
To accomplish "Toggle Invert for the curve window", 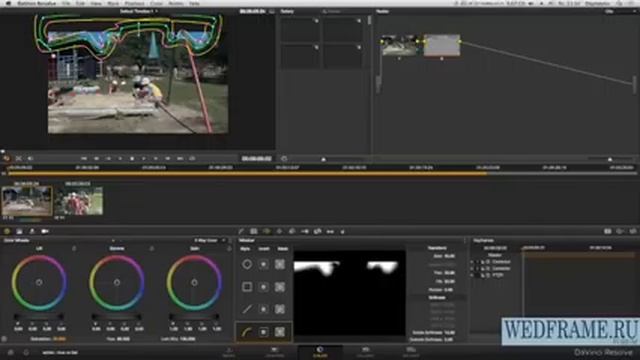I will pos(264,332).
